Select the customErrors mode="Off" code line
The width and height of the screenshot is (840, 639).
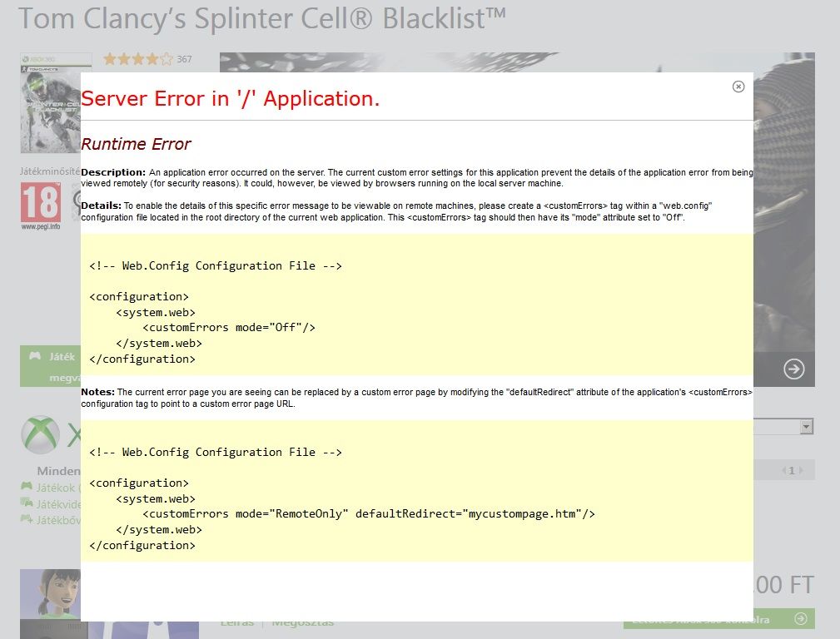click(229, 327)
